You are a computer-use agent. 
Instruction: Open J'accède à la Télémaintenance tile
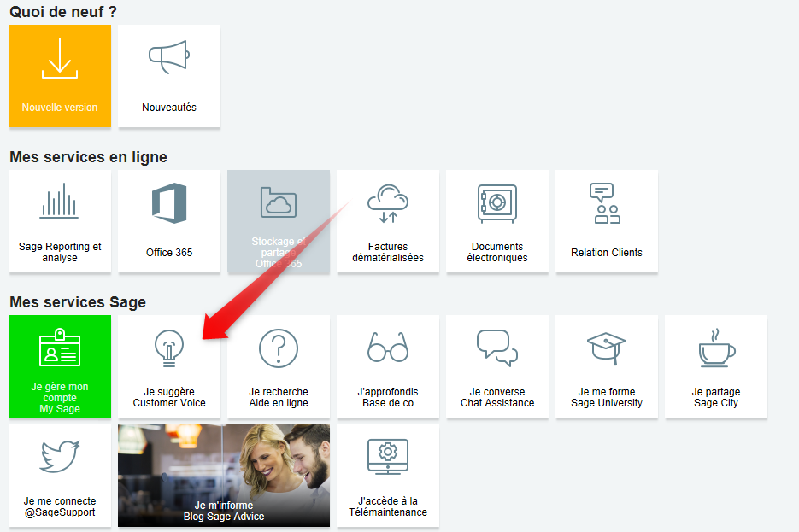click(388, 476)
